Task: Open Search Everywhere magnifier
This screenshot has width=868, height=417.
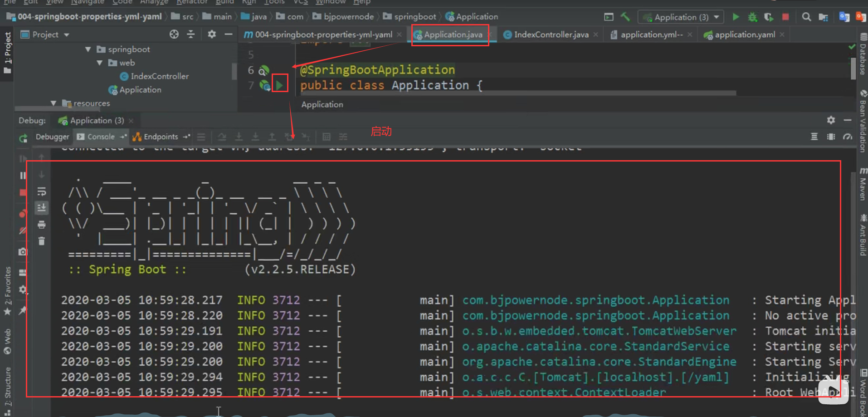Action: (806, 17)
